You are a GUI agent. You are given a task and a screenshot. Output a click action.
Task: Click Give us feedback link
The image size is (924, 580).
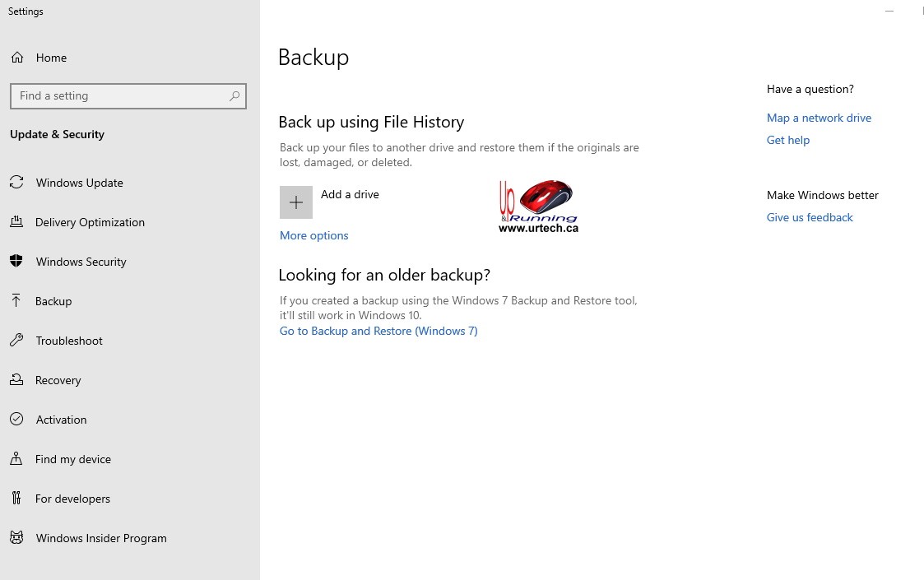click(x=810, y=217)
